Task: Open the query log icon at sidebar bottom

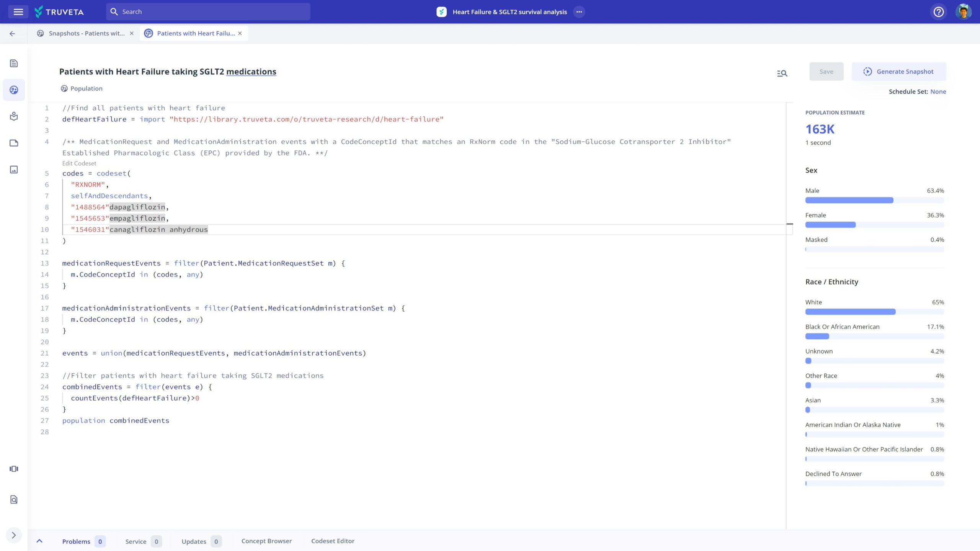Action: pos(14,499)
